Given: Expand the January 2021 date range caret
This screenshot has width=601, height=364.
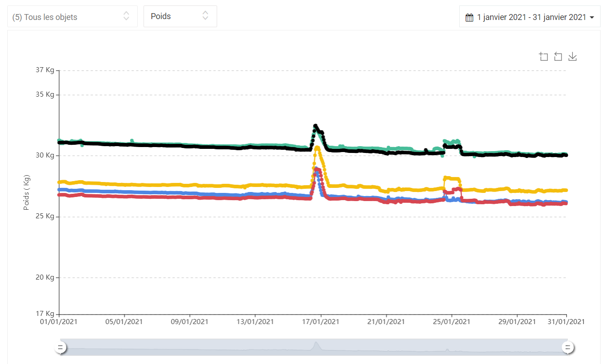Looking at the screenshot, I should 591,18.
